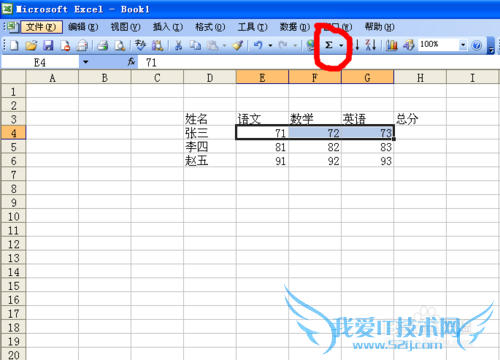Image resolution: width=500 pixels, height=360 pixels.
Task: Create a new blank workbook
Action: (14, 45)
